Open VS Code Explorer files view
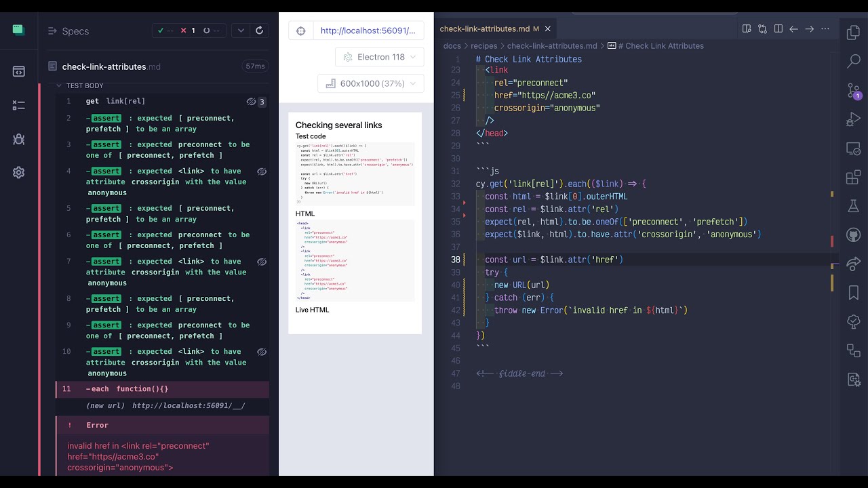Viewport: 868px width, 488px height. (x=854, y=32)
